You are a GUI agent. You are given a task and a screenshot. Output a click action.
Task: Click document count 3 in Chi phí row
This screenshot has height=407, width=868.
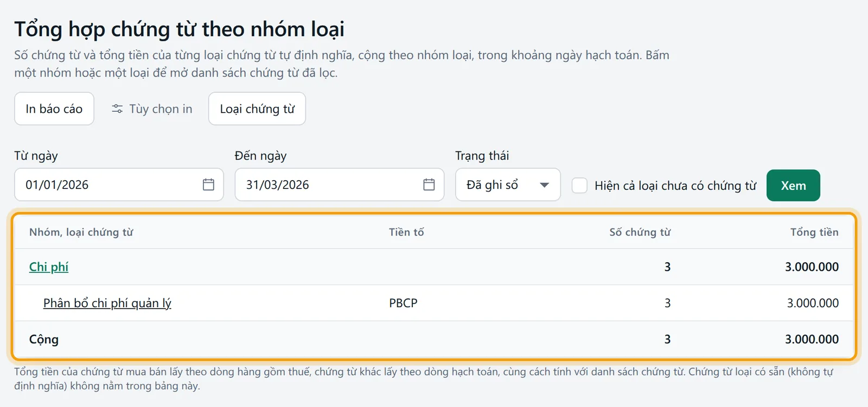[x=667, y=266]
